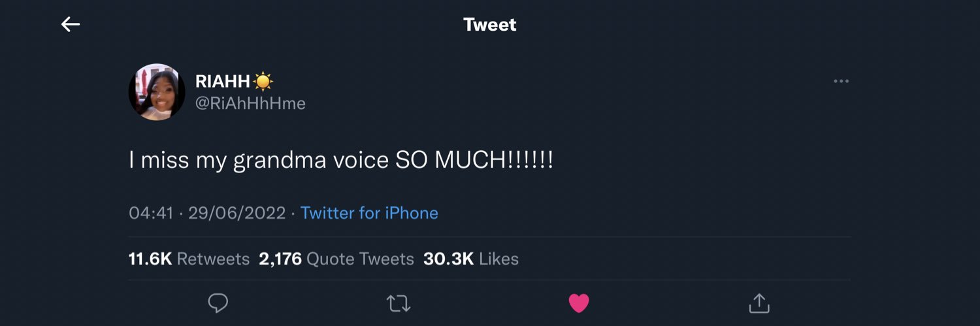Viewport: 980px width, 326px height.
Task: Click the sun emoji beside RIAHH
Action: point(263,81)
